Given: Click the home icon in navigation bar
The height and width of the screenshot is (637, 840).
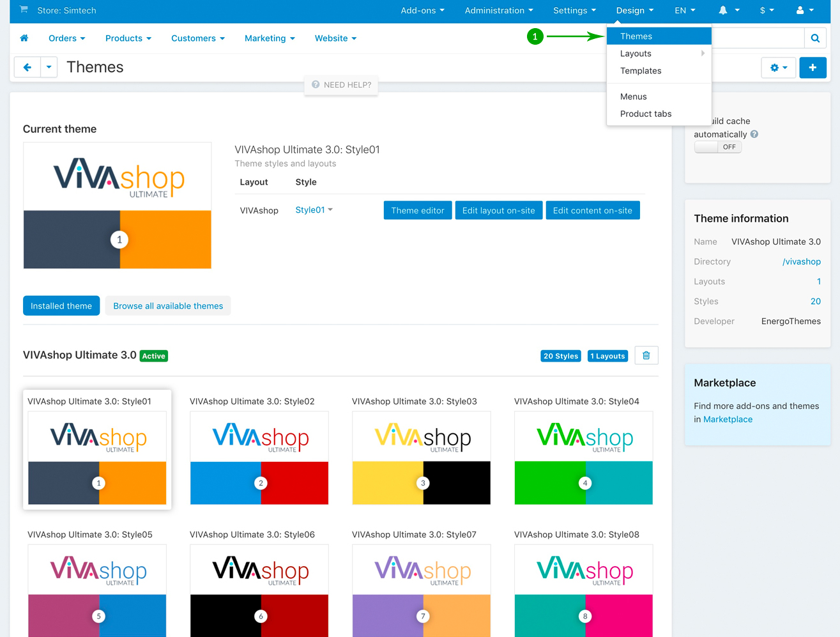Looking at the screenshot, I should tap(24, 38).
